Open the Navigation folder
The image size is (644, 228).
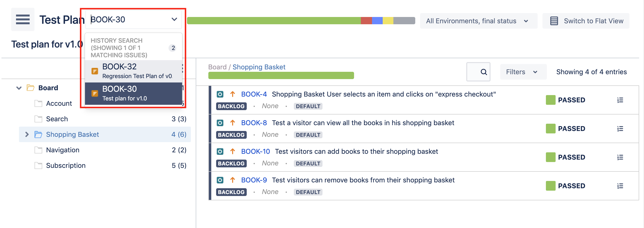63,150
